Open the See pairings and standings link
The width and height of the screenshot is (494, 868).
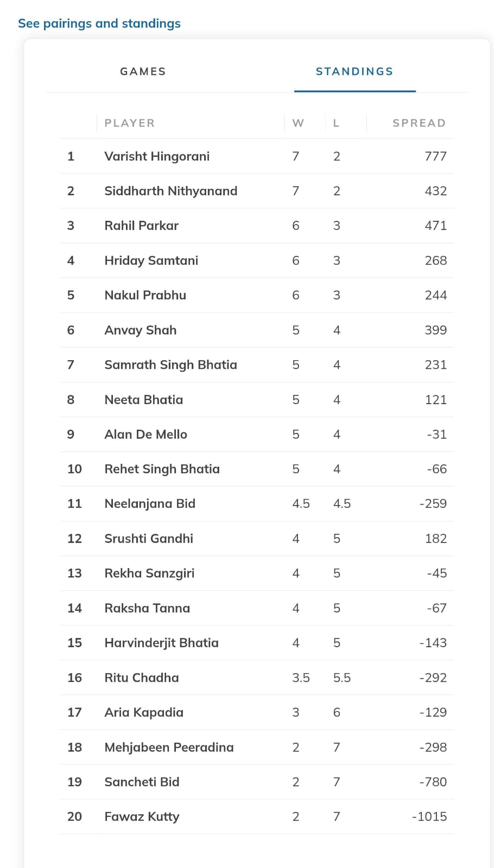[99, 23]
